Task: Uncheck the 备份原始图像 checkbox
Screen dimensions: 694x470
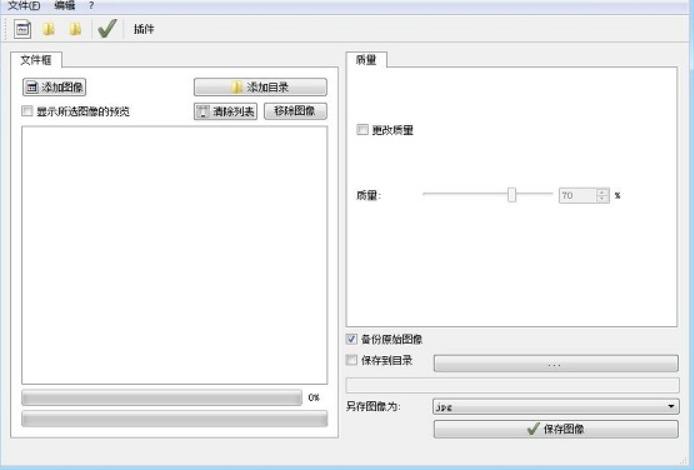Action: click(351, 339)
